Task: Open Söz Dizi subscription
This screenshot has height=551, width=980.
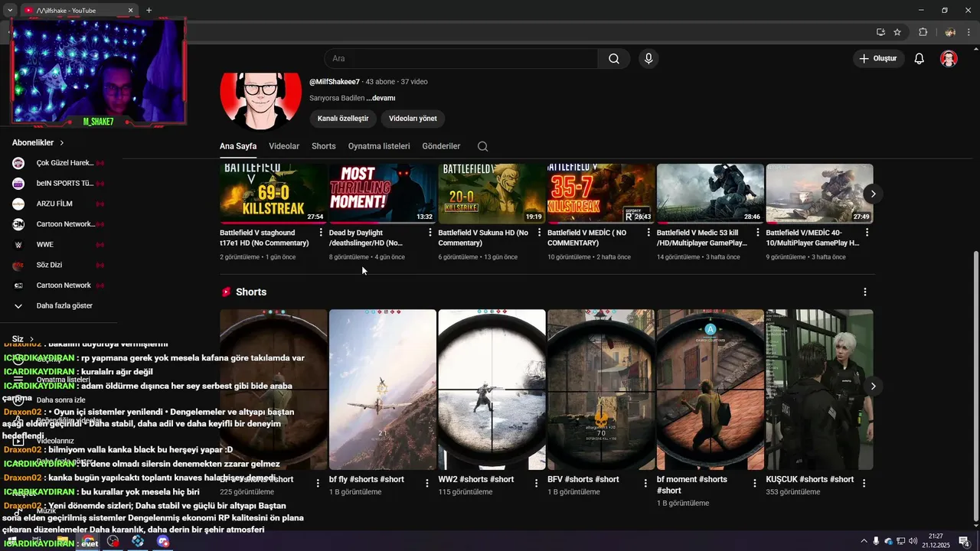Action: click(58, 265)
